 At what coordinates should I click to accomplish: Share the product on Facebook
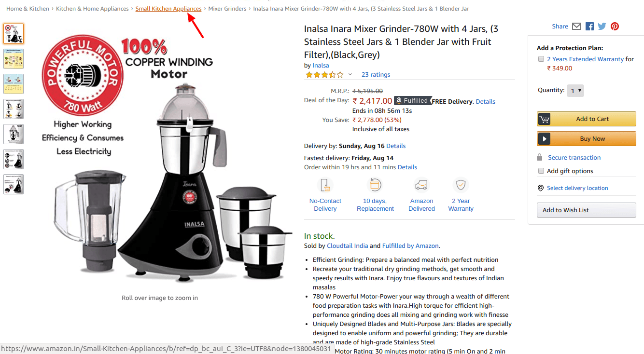(589, 27)
